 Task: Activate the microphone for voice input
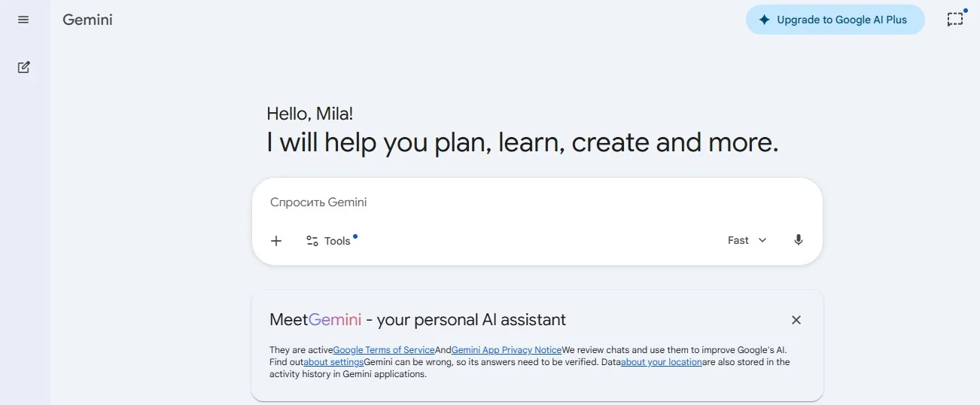[x=799, y=240]
